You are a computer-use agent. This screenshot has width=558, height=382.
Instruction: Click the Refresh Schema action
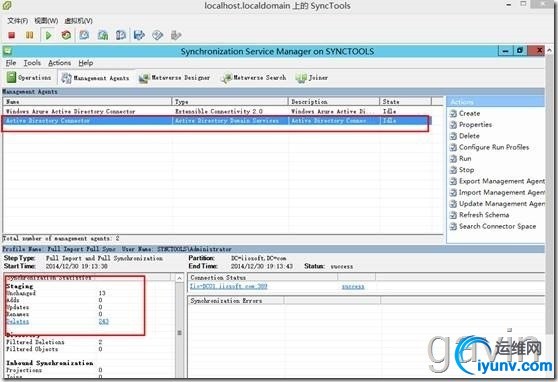(x=484, y=215)
